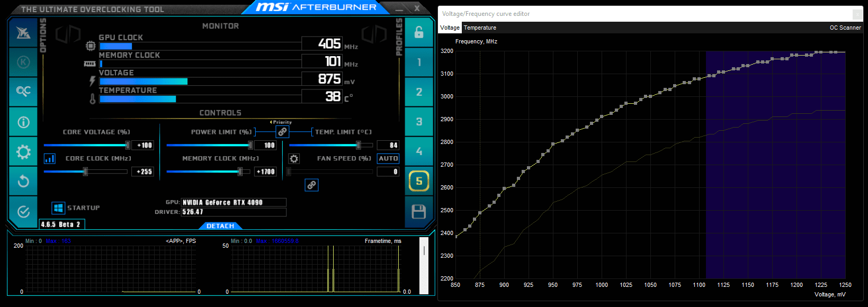Select profile slot 1
Screen dimensions: 868x307
click(x=419, y=62)
